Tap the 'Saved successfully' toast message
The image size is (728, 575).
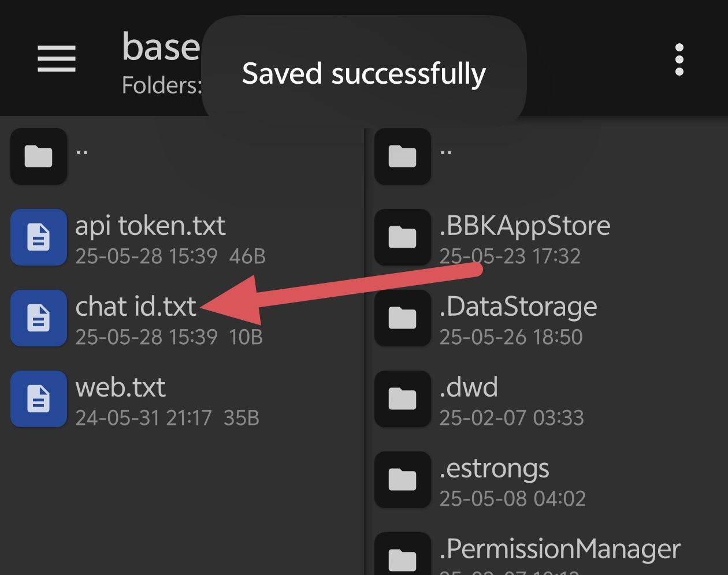coord(364,74)
